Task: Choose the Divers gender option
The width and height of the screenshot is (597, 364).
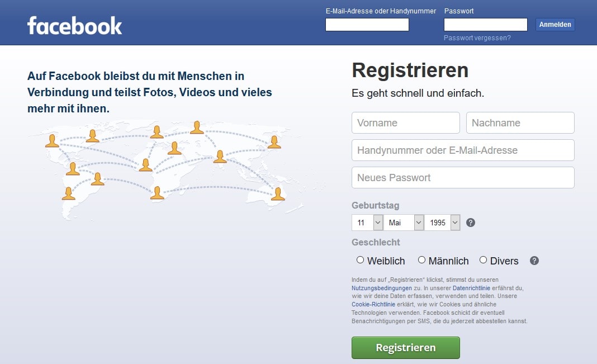Action: pos(483,259)
